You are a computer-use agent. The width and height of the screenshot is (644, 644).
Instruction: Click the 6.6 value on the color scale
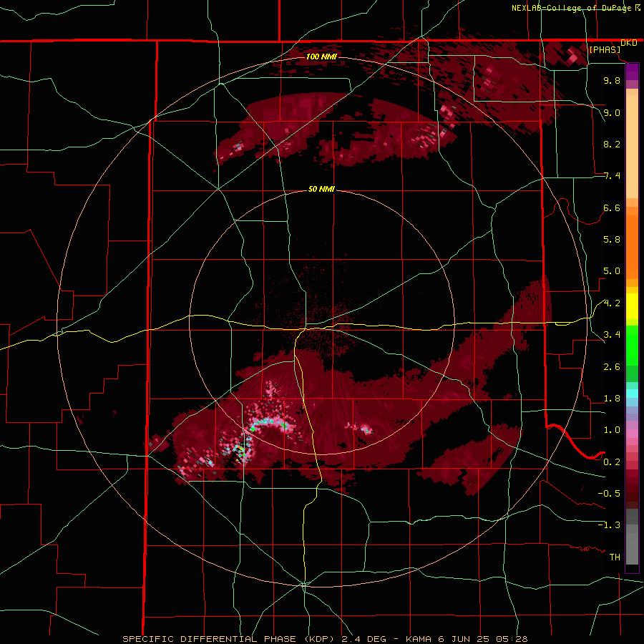(612, 208)
